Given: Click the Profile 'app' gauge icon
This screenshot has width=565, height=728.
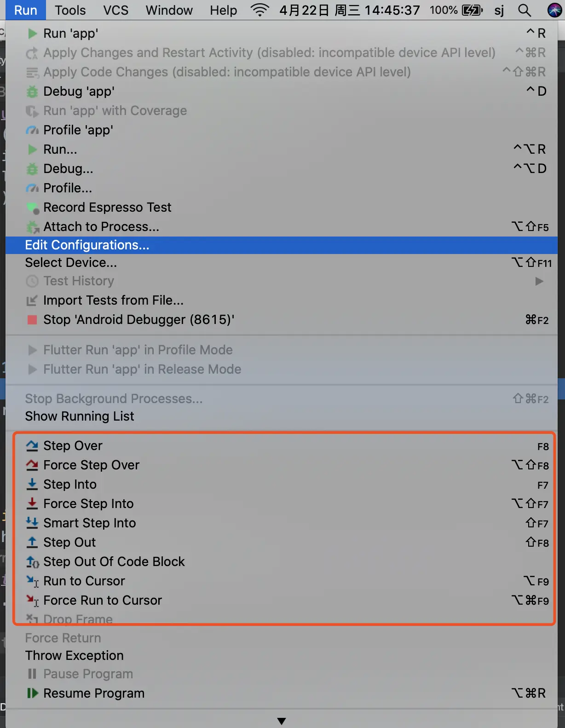Looking at the screenshot, I should 32,130.
